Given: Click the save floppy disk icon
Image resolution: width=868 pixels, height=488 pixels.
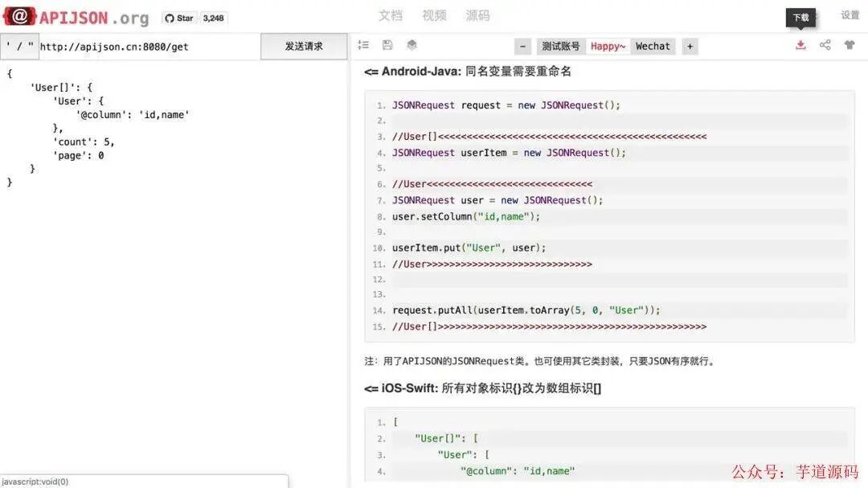Looking at the screenshot, I should coord(387,45).
